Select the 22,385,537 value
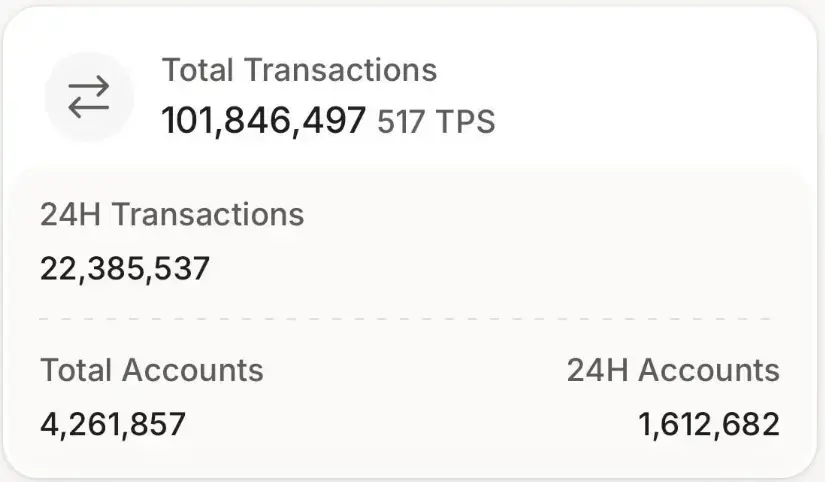The image size is (825, 482). (125, 268)
